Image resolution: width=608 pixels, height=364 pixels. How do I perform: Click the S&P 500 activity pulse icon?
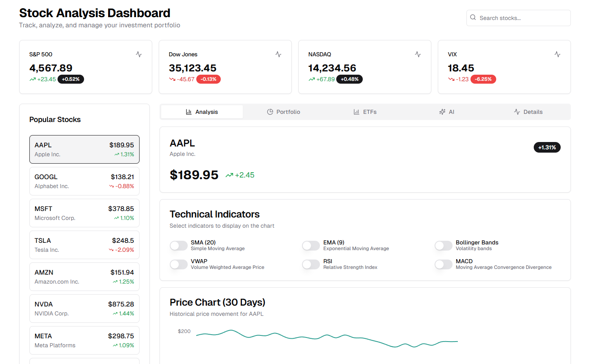pos(139,54)
